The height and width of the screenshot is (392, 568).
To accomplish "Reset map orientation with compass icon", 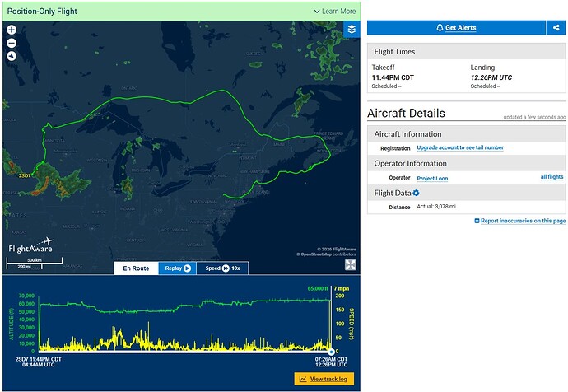I will coord(12,56).
